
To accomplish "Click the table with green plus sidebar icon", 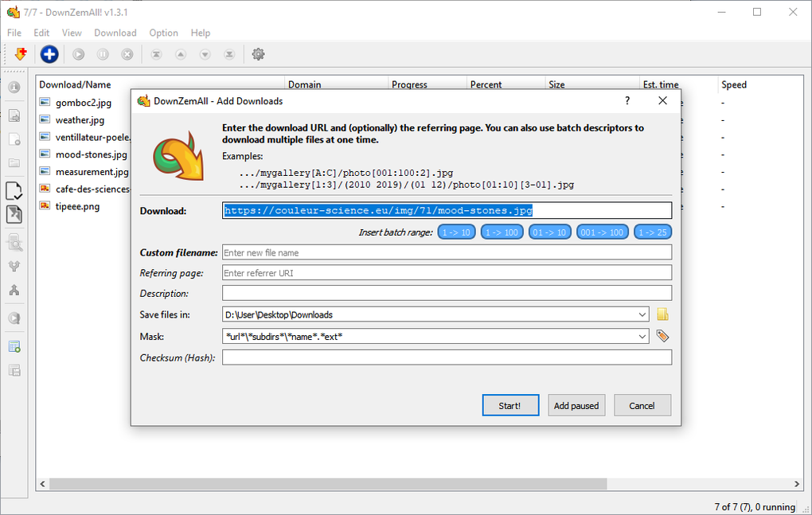I will [x=14, y=347].
